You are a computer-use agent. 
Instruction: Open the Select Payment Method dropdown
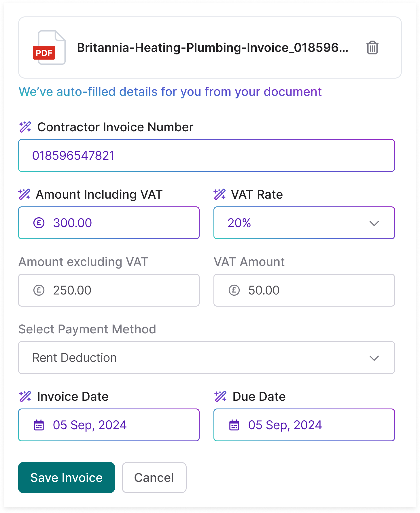[x=206, y=358]
